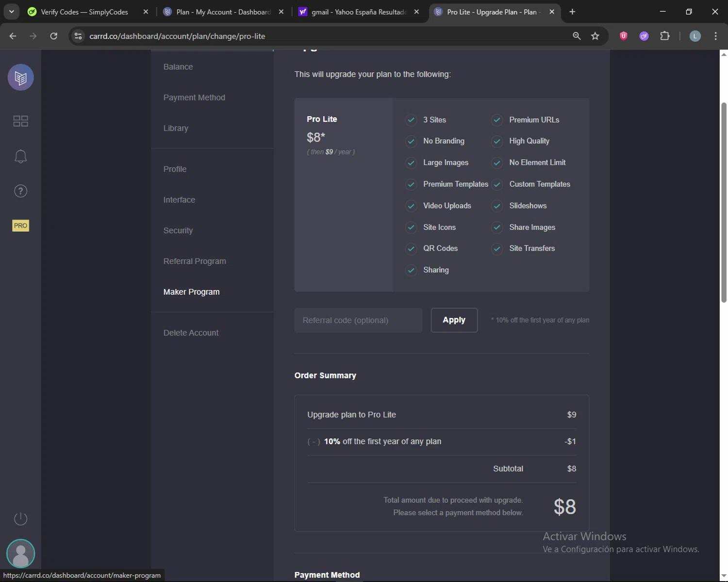Click the page vertical scrollbar thumb
This screenshot has width=728, height=582.
[724, 202]
